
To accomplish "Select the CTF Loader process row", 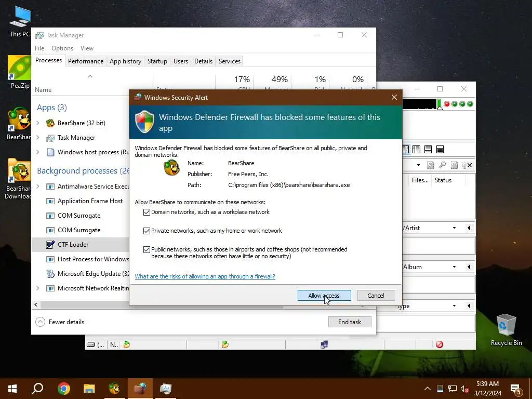I will [x=81, y=245].
